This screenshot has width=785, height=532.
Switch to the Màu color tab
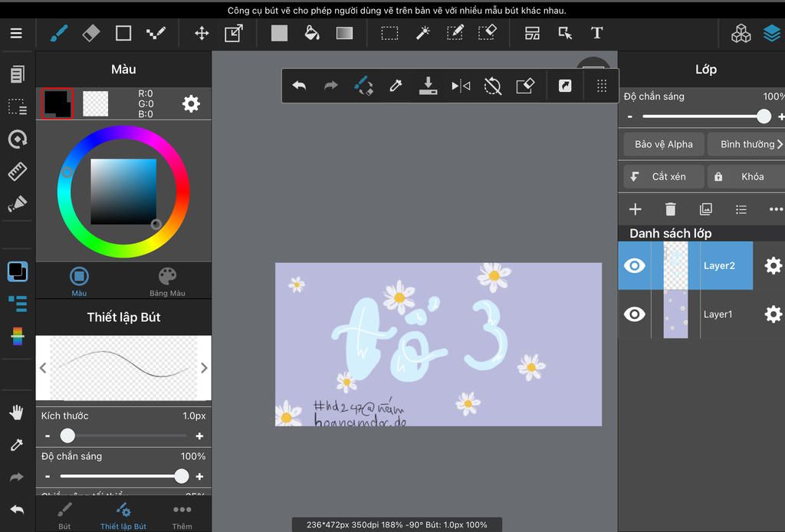[x=79, y=282]
